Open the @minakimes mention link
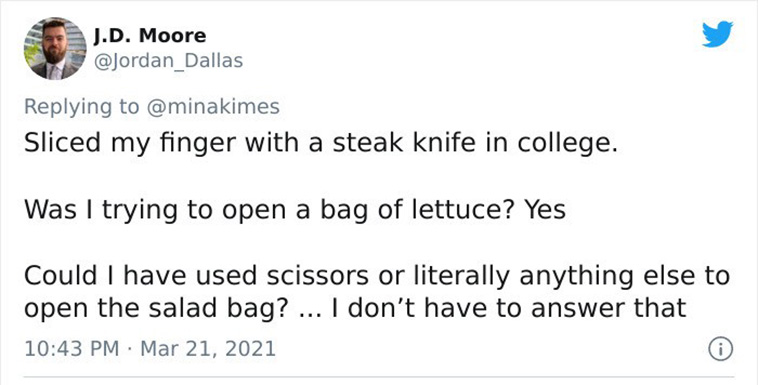 click(212, 106)
